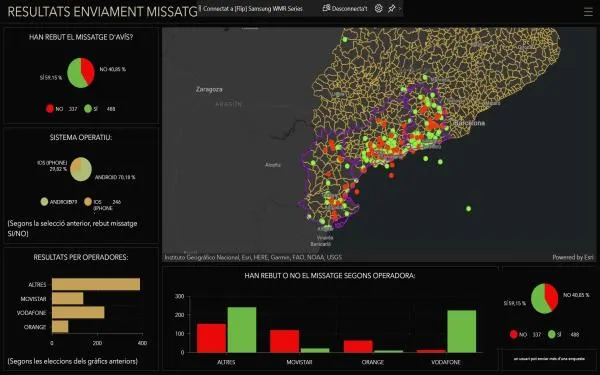Click the red NO legend dot beside the operator bar chart
This screenshot has height=375, width=600.
point(514,334)
